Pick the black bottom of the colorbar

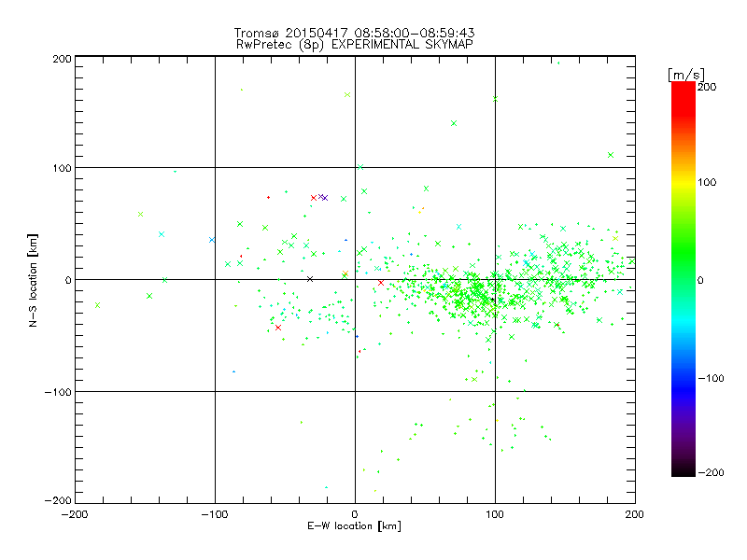pyautogui.click(x=684, y=471)
